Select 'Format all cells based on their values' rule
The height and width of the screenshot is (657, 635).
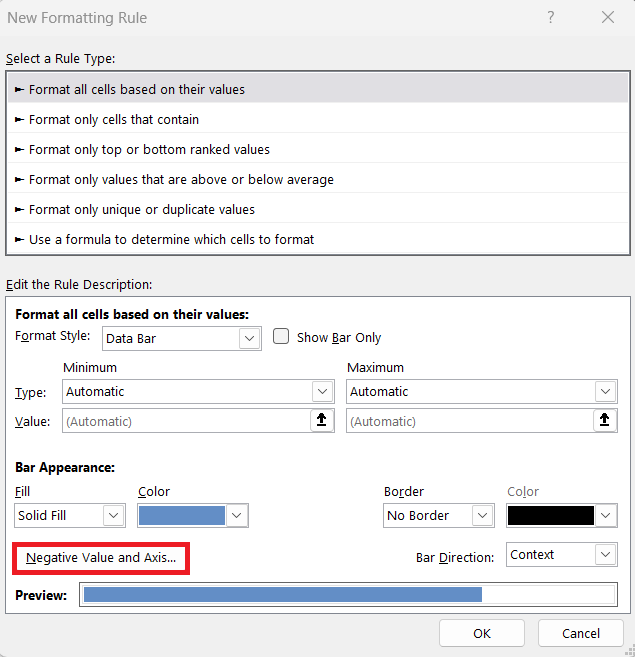[318, 89]
